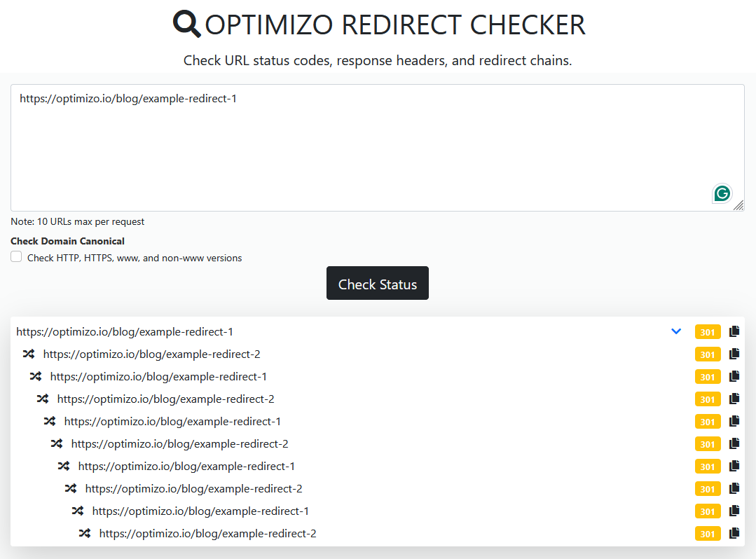Copy the example-redirect-2 URL on the second row
Image resolution: width=756 pixels, height=559 pixels.
(734, 354)
